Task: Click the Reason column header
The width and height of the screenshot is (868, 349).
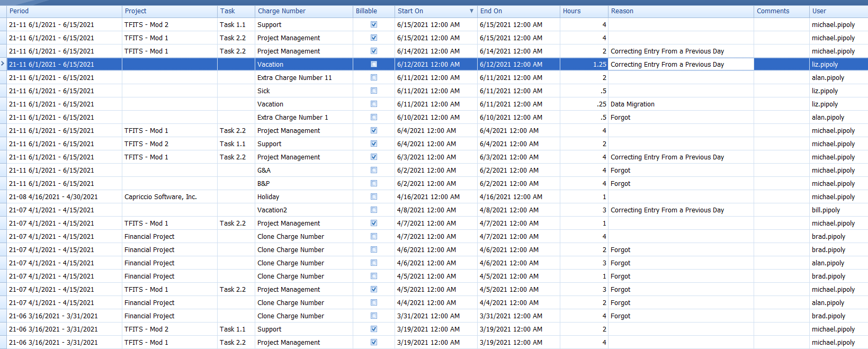Action: (x=681, y=11)
